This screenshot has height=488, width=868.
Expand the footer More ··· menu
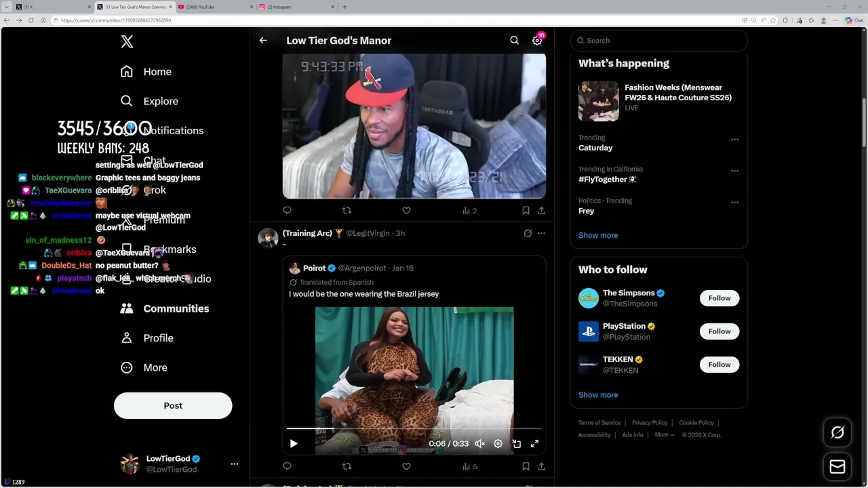click(665, 435)
